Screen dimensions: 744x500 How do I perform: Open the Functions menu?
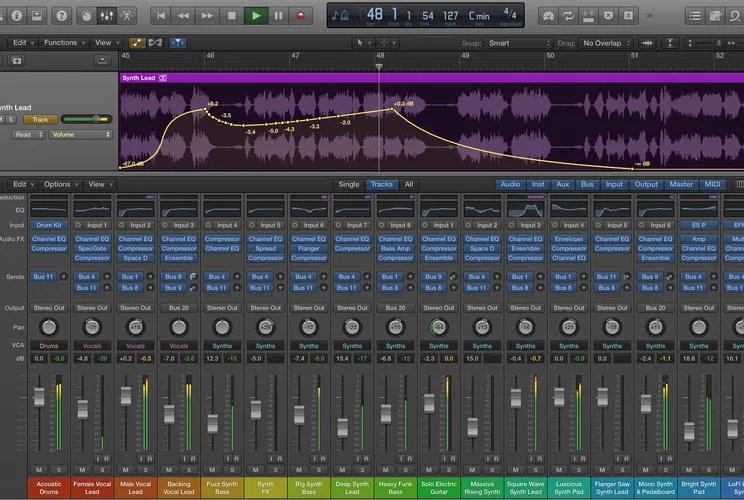pos(64,43)
